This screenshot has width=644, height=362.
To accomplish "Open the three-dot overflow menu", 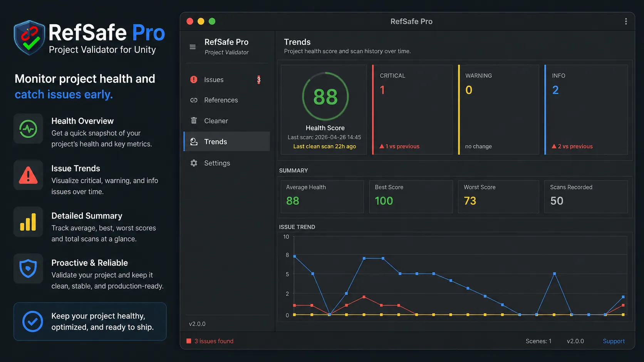I will [626, 22].
